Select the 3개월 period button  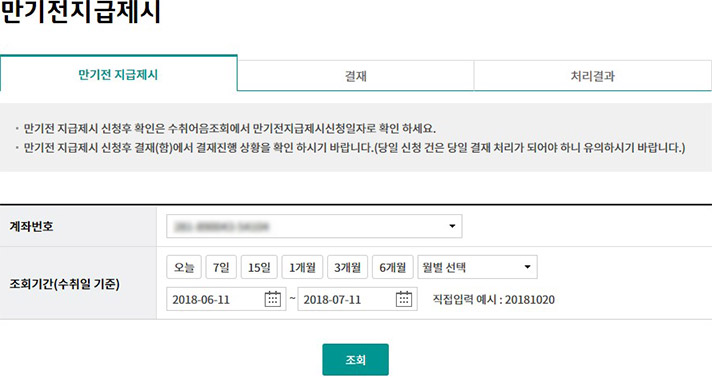pos(347,267)
